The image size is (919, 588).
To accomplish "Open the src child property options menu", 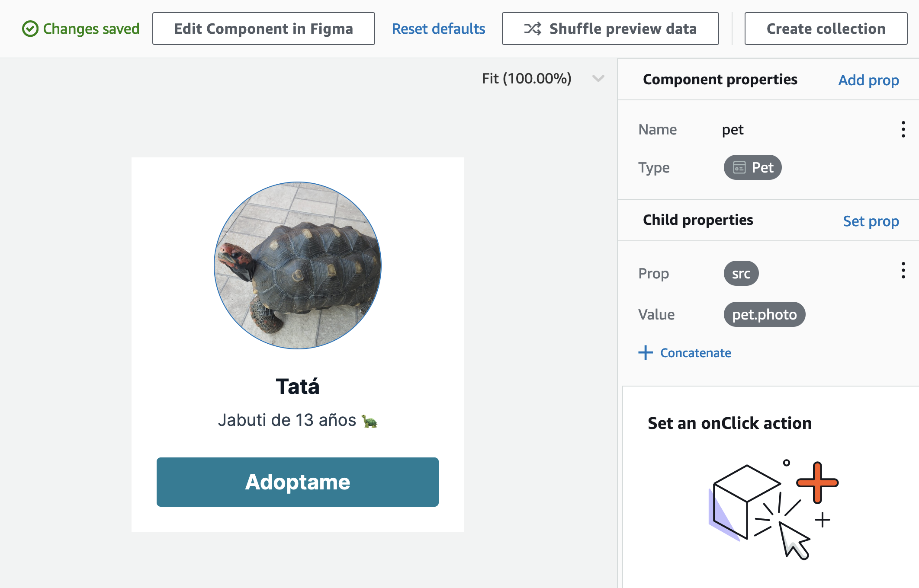I will point(903,270).
